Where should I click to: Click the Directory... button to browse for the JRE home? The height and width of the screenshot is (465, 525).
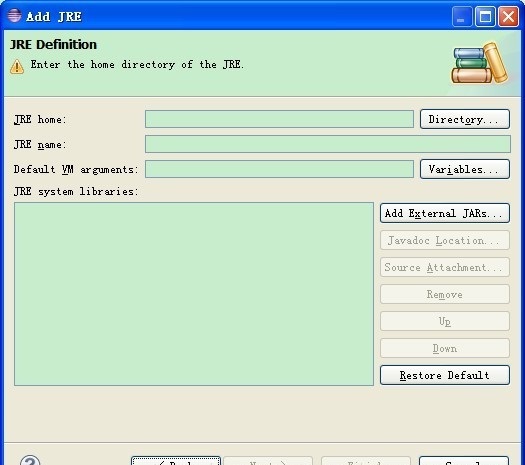click(465, 119)
